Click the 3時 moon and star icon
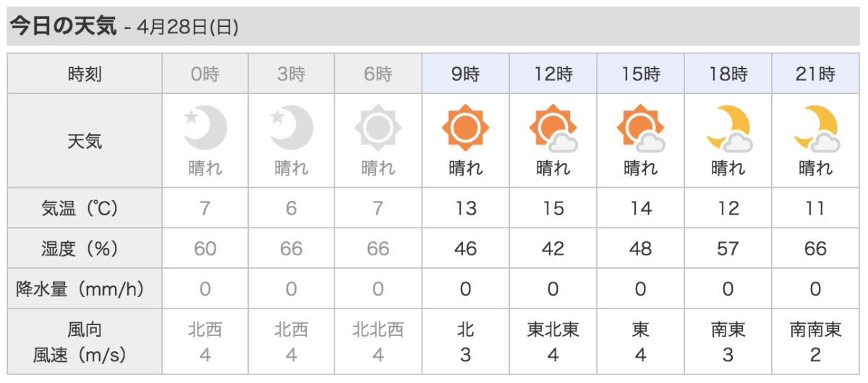868x383 pixels. (x=292, y=128)
